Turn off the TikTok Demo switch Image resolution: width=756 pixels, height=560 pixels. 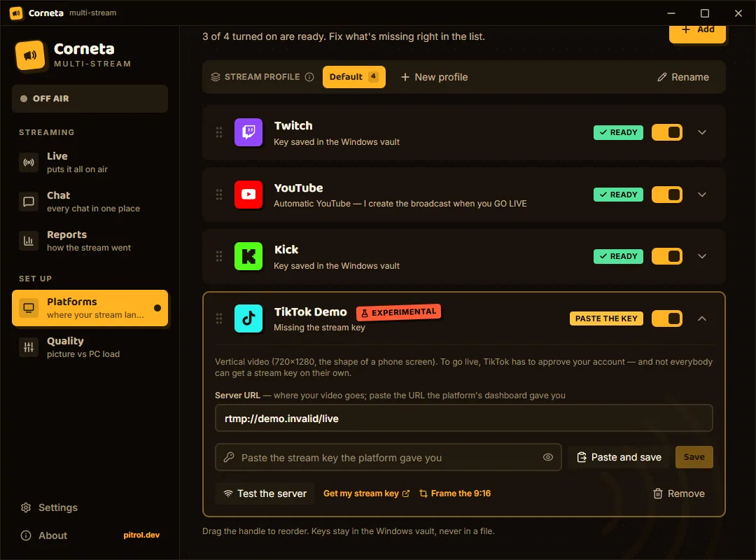click(667, 318)
